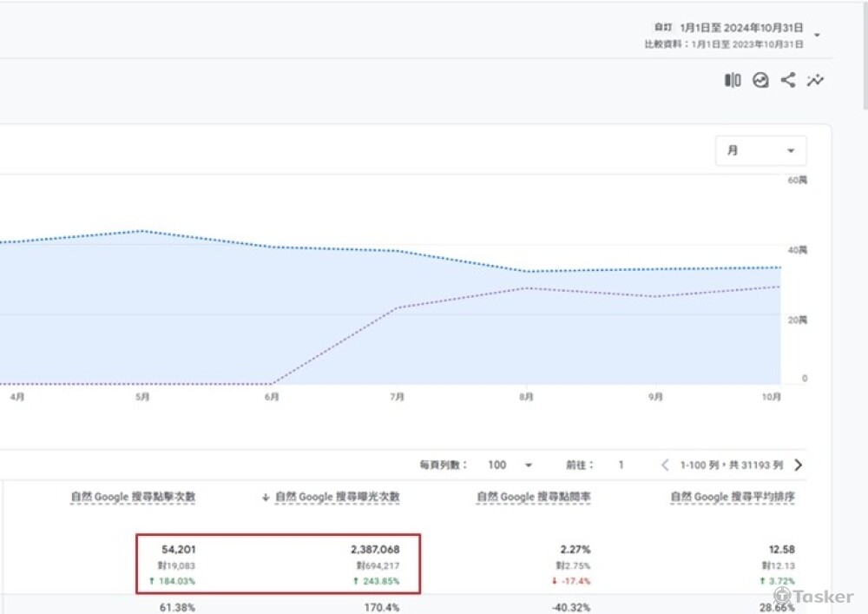Click the Tasker watermark logo
The height and width of the screenshot is (614, 868).
pos(813,597)
